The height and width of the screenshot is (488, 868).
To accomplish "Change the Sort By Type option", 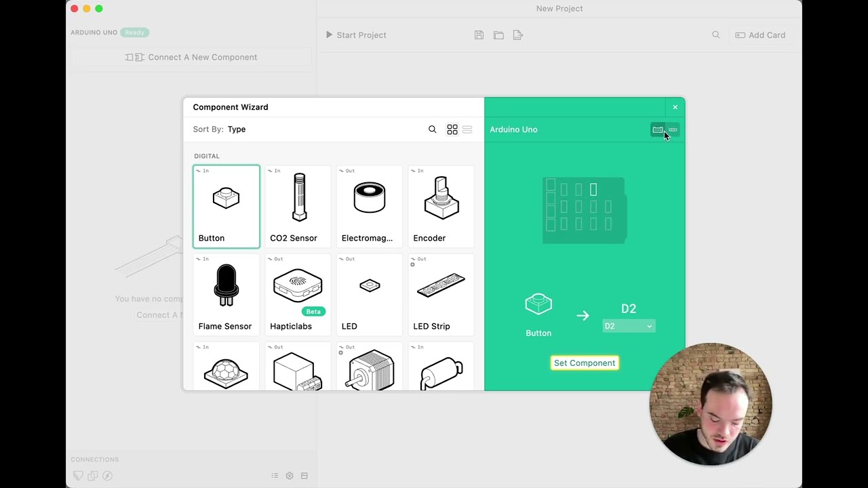I will tap(237, 129).
